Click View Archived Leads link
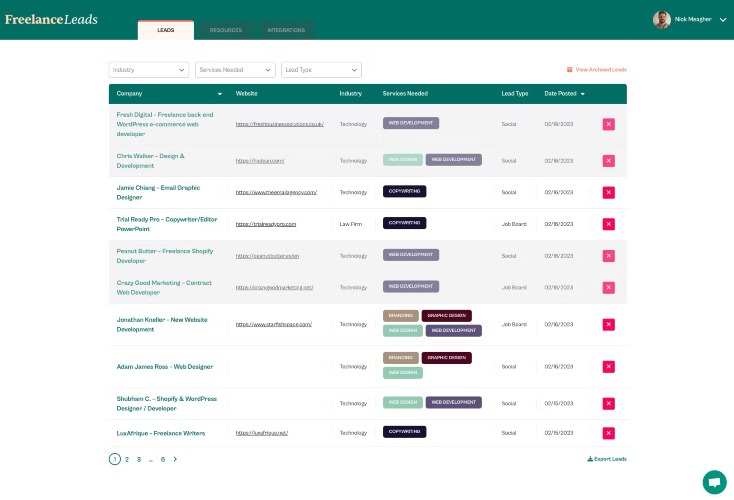The image size is (734, 500). [596, 70]
